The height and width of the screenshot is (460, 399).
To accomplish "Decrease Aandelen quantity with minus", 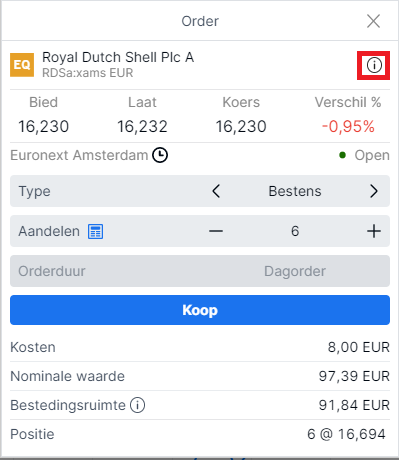I will pyautogui.click(x=216, y=231).
